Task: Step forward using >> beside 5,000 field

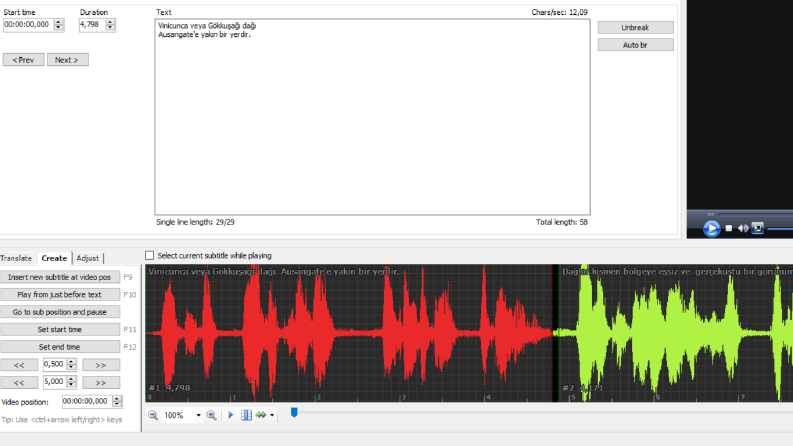Action: click(x=101, y=383)
